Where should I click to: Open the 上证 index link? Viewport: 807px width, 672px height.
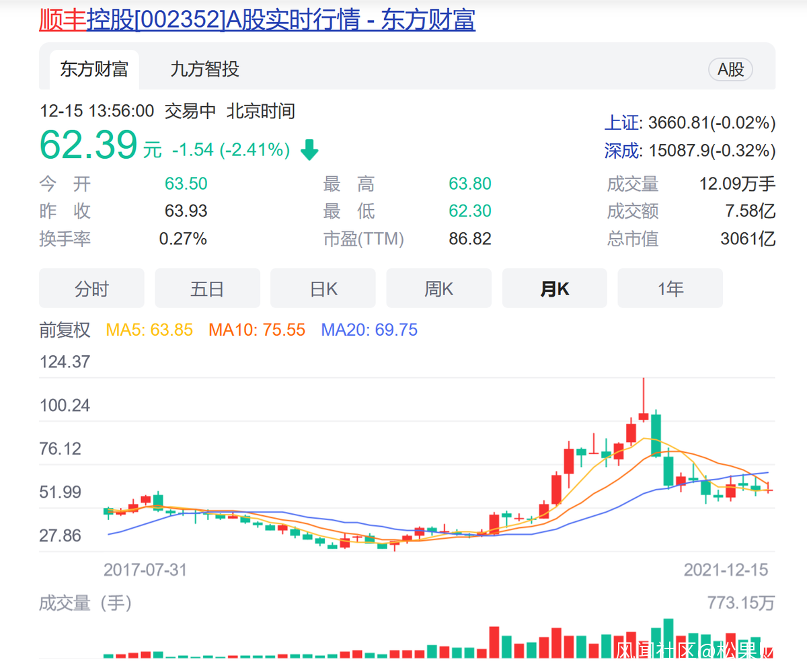coord(622,123)
